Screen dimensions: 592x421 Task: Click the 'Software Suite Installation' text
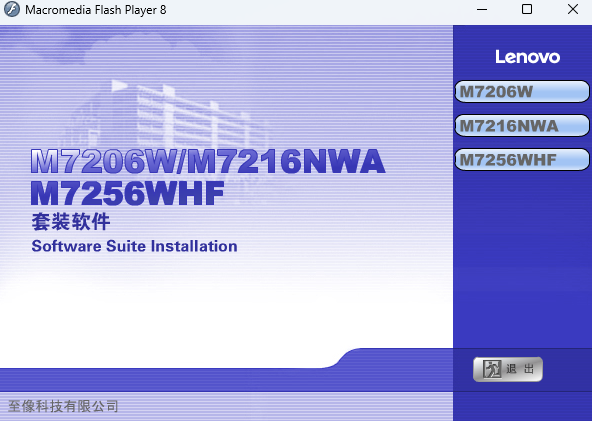[134, 246]
